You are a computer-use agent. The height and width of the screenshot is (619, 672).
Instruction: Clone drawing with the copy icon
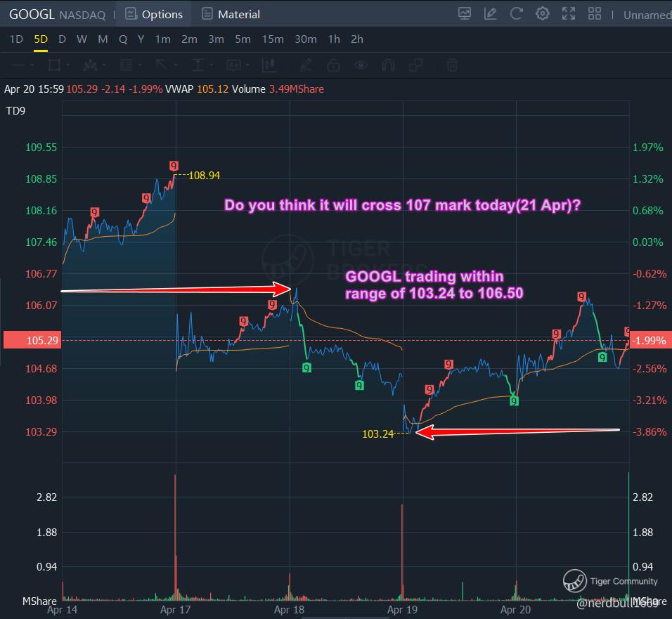click(415, 65)
